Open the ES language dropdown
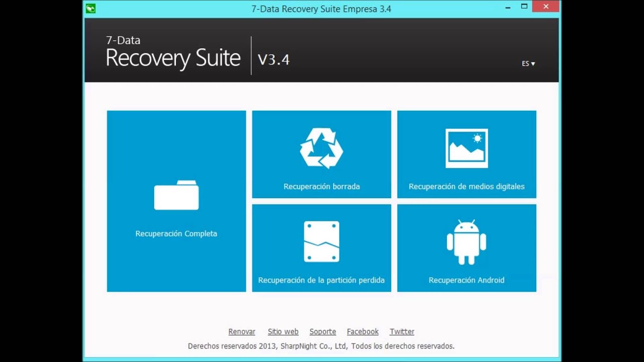This screenshot has width=644, height=362. (x=528, y=64)
